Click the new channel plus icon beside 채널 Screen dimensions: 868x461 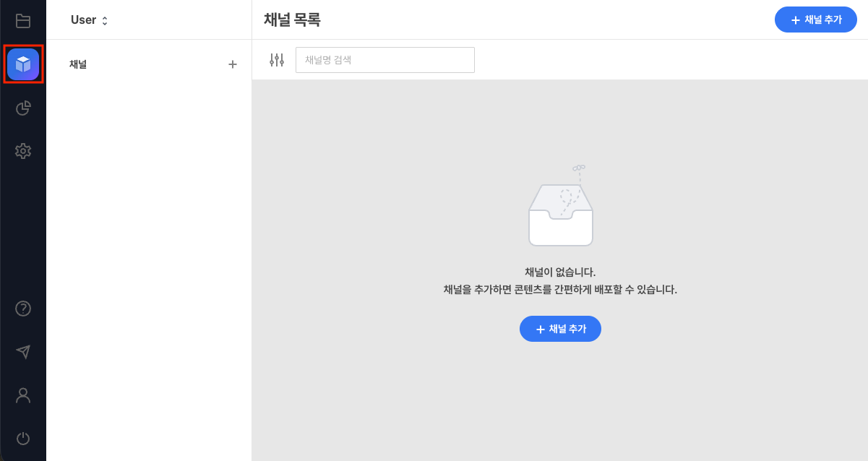click(233, 64)
